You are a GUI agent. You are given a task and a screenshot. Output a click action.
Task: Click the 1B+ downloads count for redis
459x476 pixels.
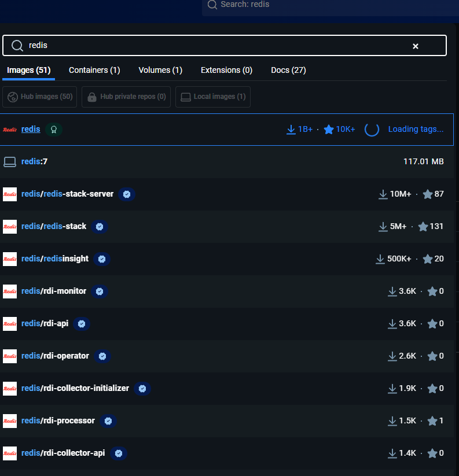pyautogui.click(x=305, y=130)
